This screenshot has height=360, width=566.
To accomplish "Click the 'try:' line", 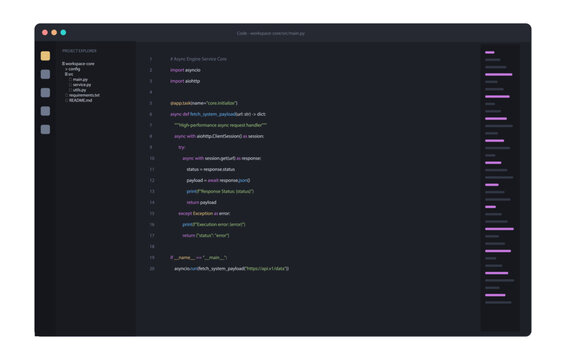I will point(182,147).
